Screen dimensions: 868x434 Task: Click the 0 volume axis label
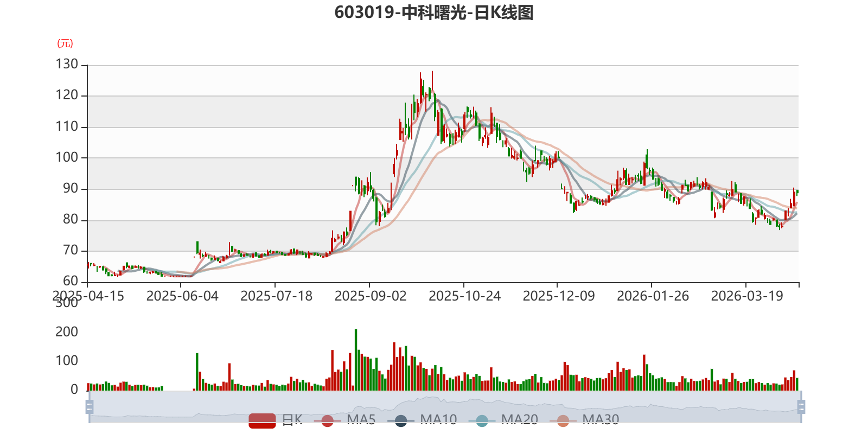tap(74, 390)
